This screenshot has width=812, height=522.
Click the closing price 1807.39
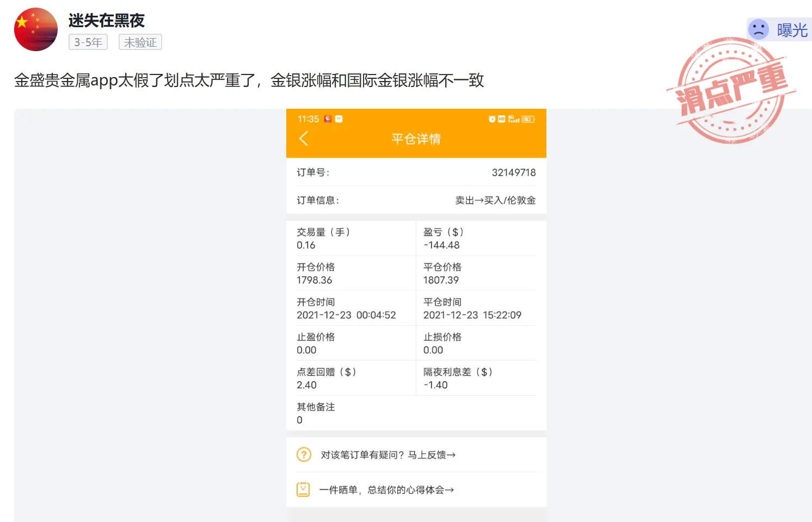click(441, 280)
